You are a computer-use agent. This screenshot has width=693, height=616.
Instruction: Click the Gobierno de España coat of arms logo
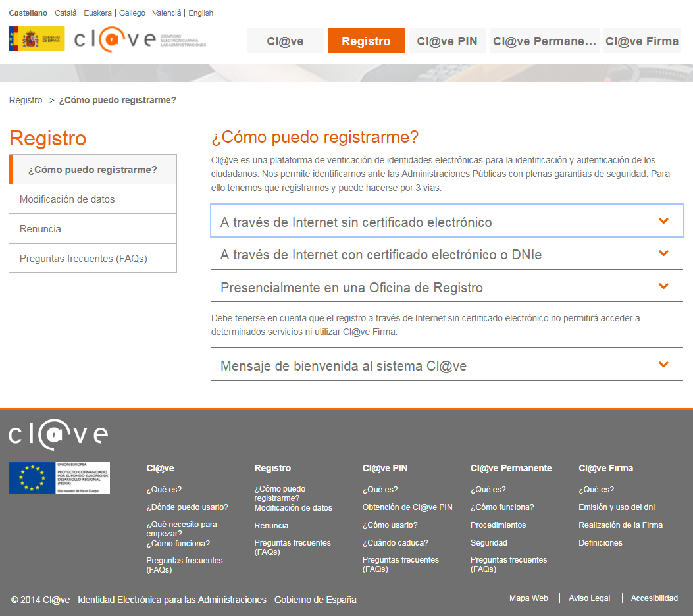[x=37, y=39]
